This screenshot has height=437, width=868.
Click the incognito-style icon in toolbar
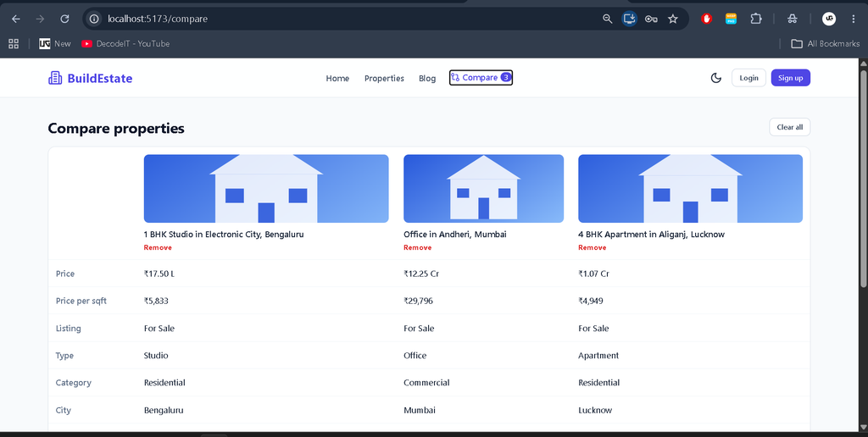pyautogui.click(x=793, y=19)
